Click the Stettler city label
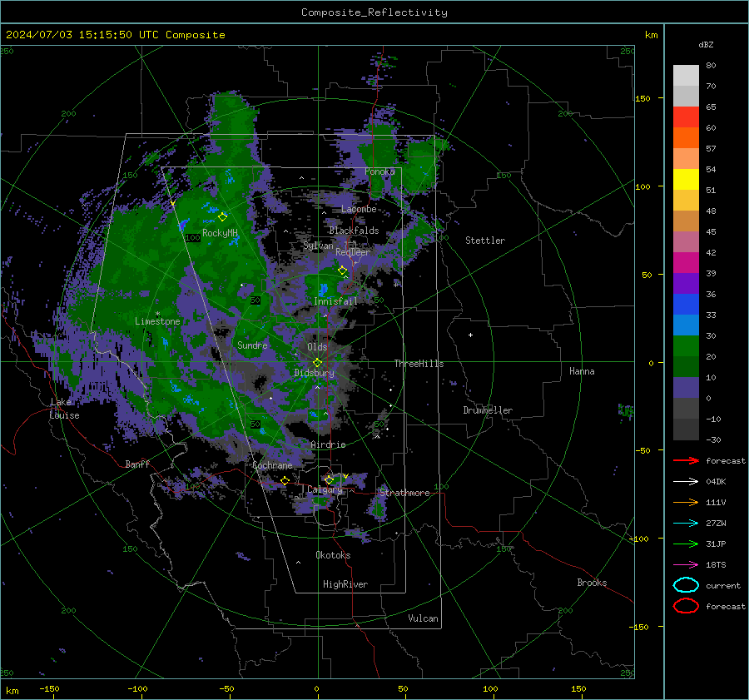The width and height of the screenshot is (749, 700). click(x=485, y=241)
